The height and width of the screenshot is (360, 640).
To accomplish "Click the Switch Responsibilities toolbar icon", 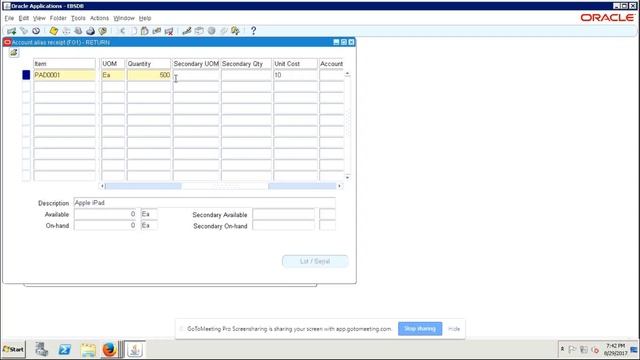I will 78,31.
